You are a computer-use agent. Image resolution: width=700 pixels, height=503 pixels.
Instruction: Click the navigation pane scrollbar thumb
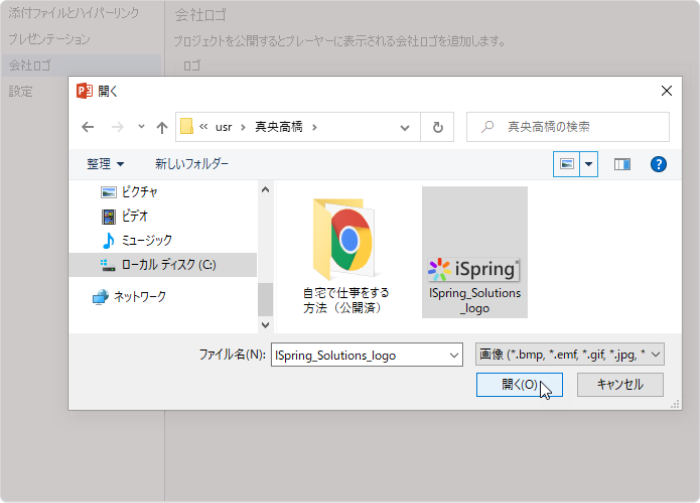tap(266, 299)
